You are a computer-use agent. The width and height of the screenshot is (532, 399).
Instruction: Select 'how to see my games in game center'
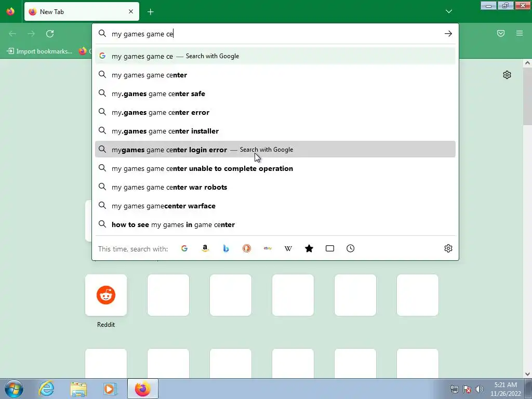[275, 224]
